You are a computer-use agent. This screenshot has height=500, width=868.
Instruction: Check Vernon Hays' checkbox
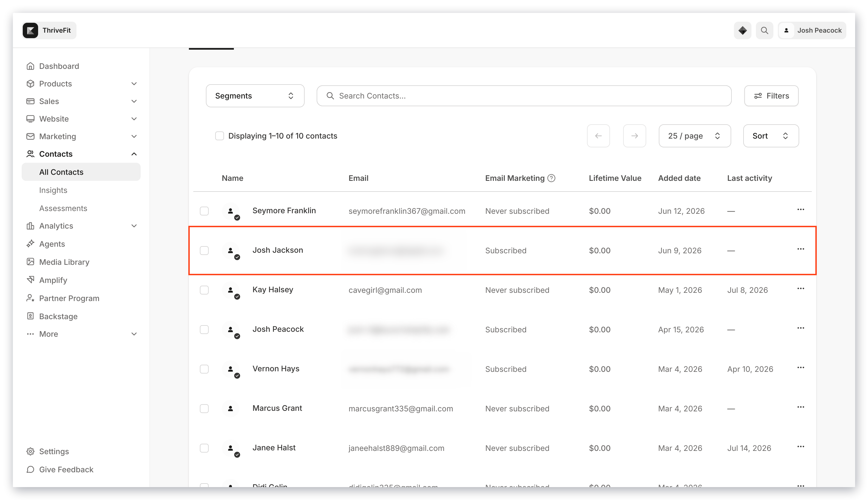click(x=204, y=369)
